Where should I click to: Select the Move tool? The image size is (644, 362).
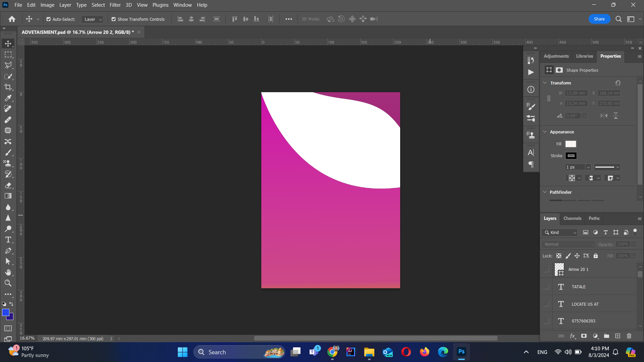point(8,44)
